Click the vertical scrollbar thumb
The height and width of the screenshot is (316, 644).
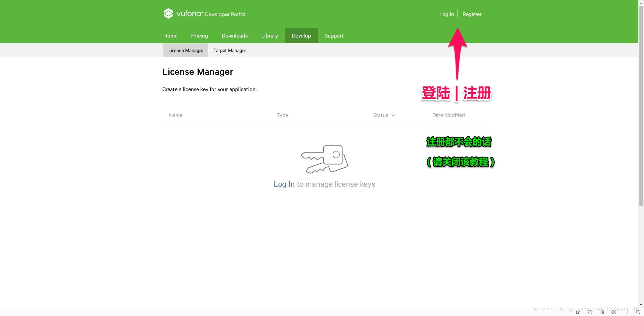(641, 106)
